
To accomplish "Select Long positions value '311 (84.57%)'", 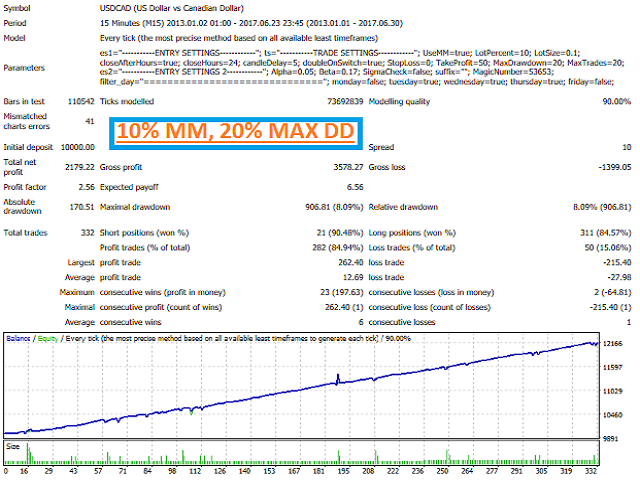I will [606, 233].
